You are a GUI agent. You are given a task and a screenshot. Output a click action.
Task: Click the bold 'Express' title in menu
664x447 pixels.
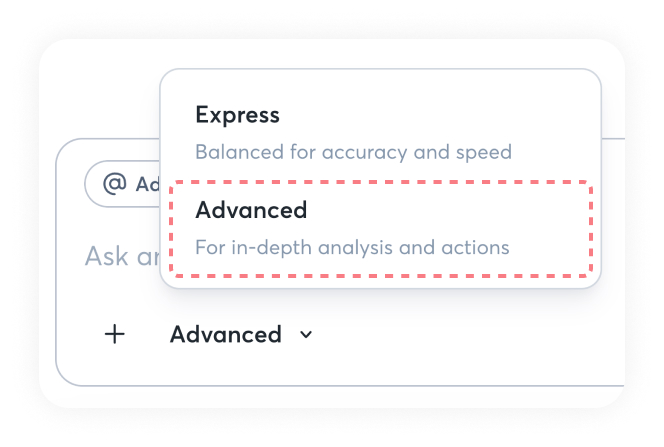238,114
